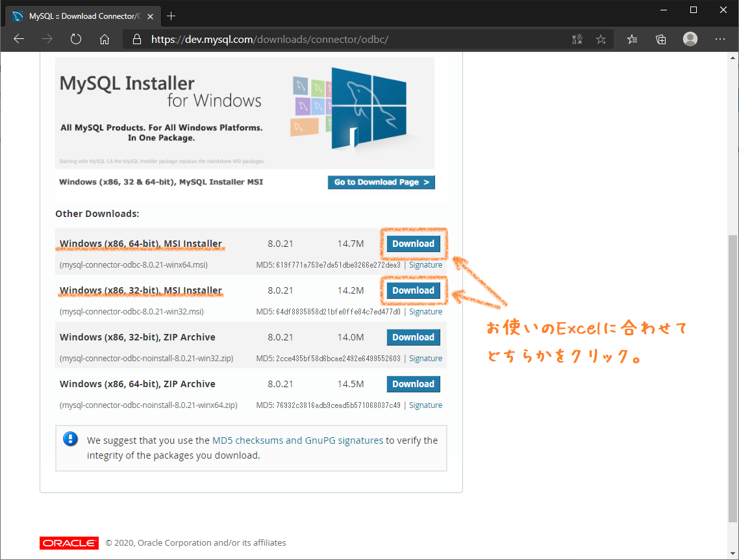The image size is (739, 560).
Task: Click filename mysql-connector-odbc-noinstall-8.0.21-winx64.zip
Action: pyautogui.click(x=149, y=405)
